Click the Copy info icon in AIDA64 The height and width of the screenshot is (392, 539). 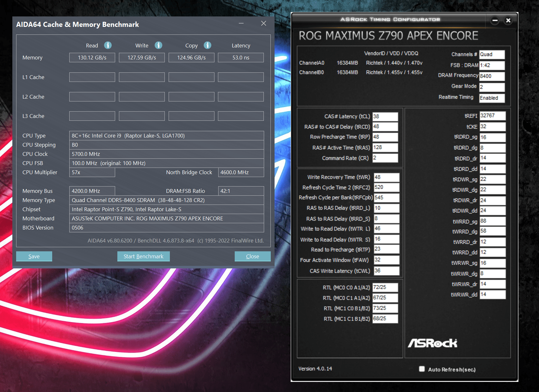point(208,45)
